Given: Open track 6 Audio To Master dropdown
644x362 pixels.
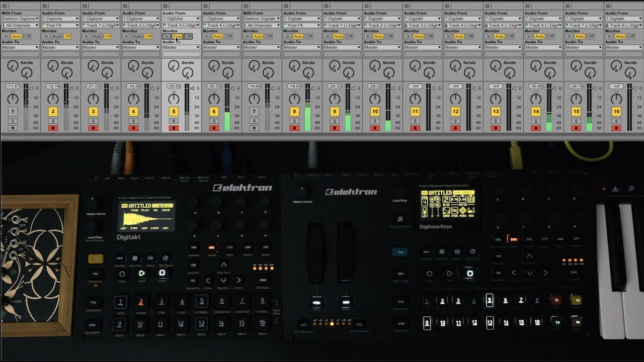Looking at the screenshot, I should (x=221, y=47).
